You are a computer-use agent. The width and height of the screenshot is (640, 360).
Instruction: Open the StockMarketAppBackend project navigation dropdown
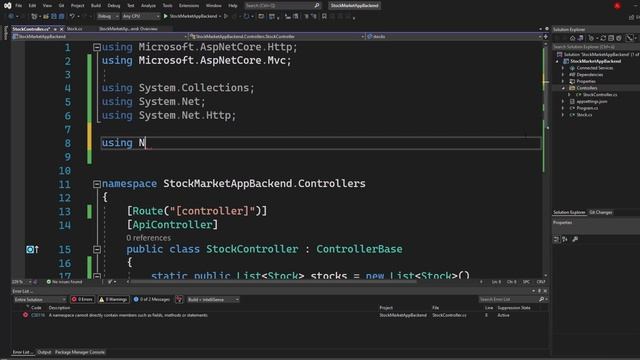100,36
